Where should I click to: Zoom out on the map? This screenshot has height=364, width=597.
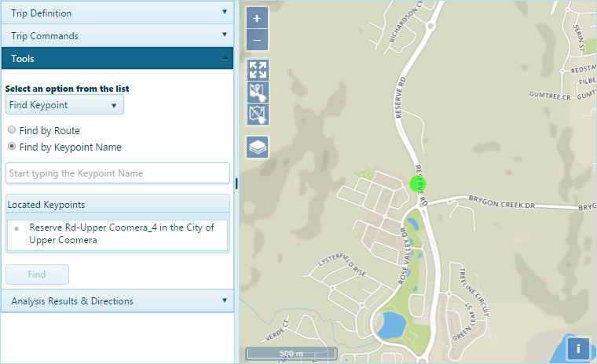[257, 40]
